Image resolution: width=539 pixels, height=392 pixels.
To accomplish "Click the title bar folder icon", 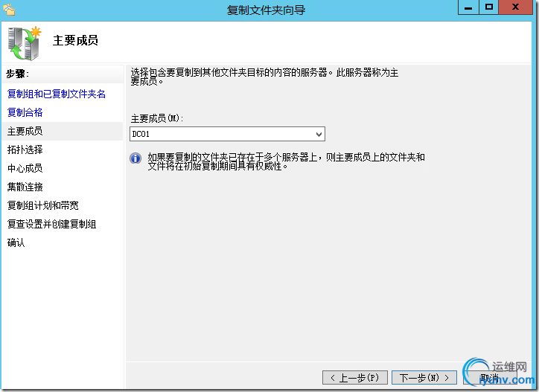I will pyautogui.click(x=9, y=9).
